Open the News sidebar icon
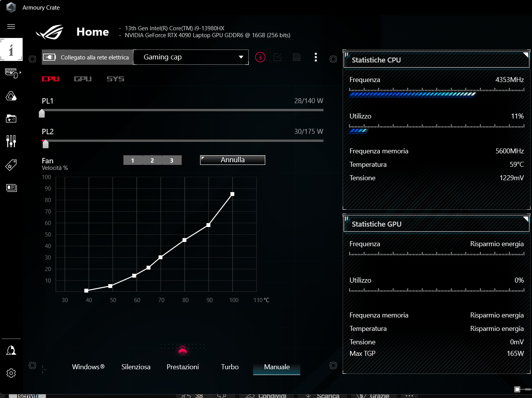This screenshot has height=398, width=532. click(11, 187)
